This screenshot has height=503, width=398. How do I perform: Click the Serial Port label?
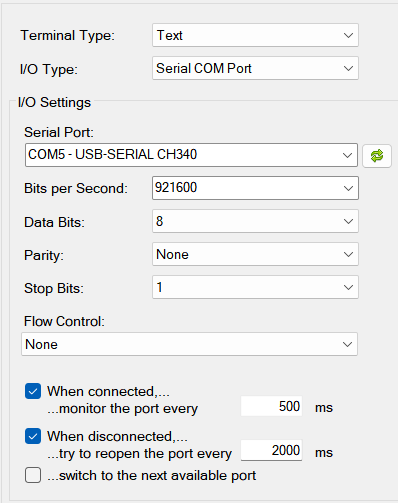pos(59,132)
